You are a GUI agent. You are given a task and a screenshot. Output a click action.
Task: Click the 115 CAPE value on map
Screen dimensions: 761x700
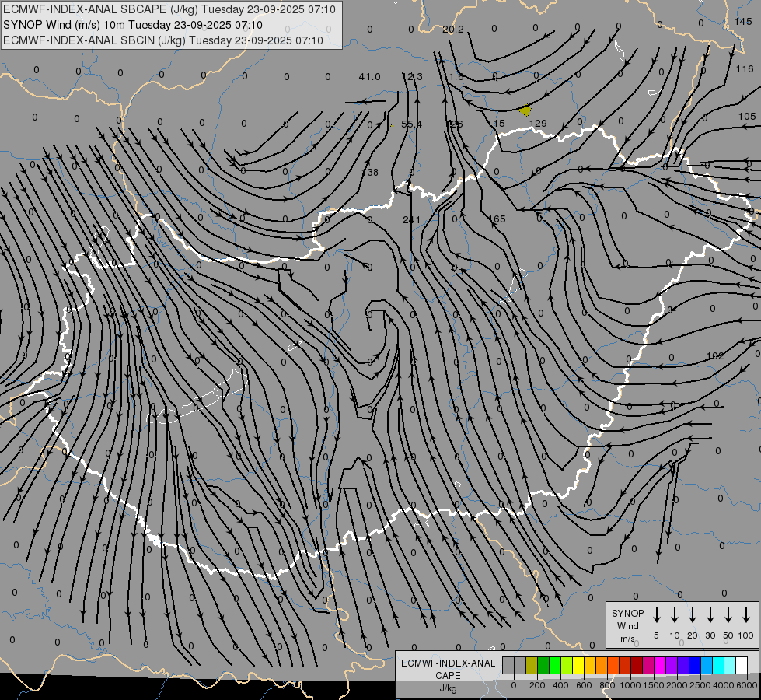point(497,124)
